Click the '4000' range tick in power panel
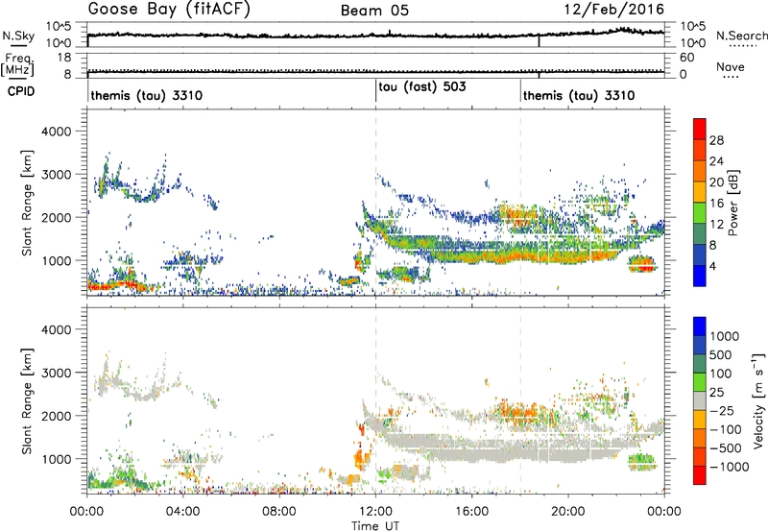768x532 pixels. pos(57,132)
